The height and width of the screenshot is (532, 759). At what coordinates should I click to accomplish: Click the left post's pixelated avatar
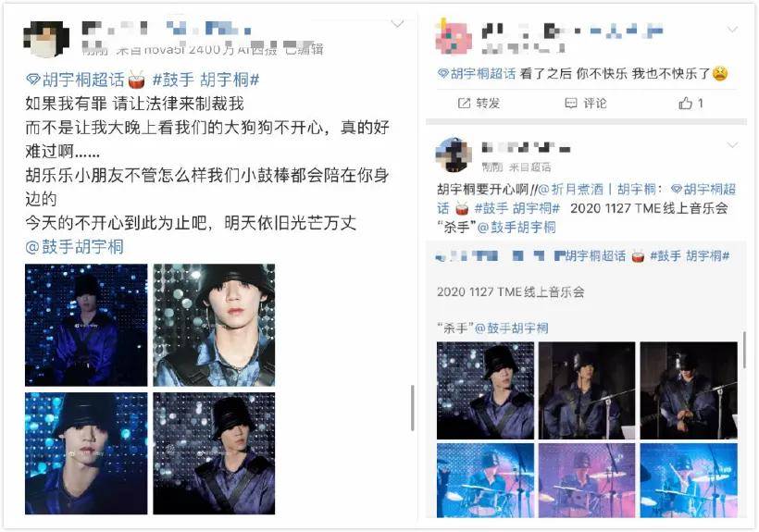click(46, 39)
